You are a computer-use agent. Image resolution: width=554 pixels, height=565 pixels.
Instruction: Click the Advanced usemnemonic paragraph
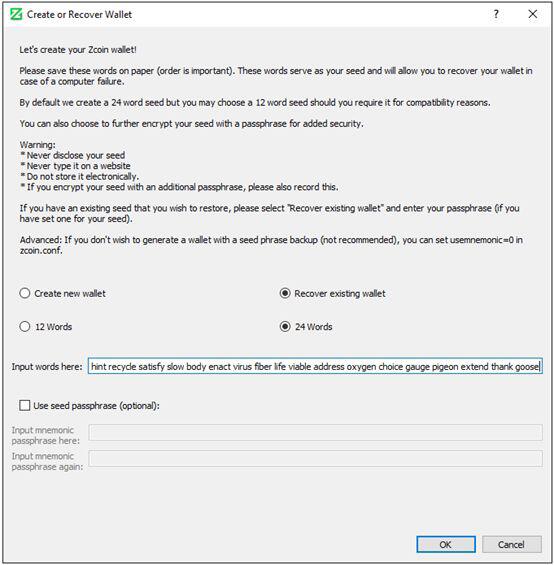[x=271, y=245]
